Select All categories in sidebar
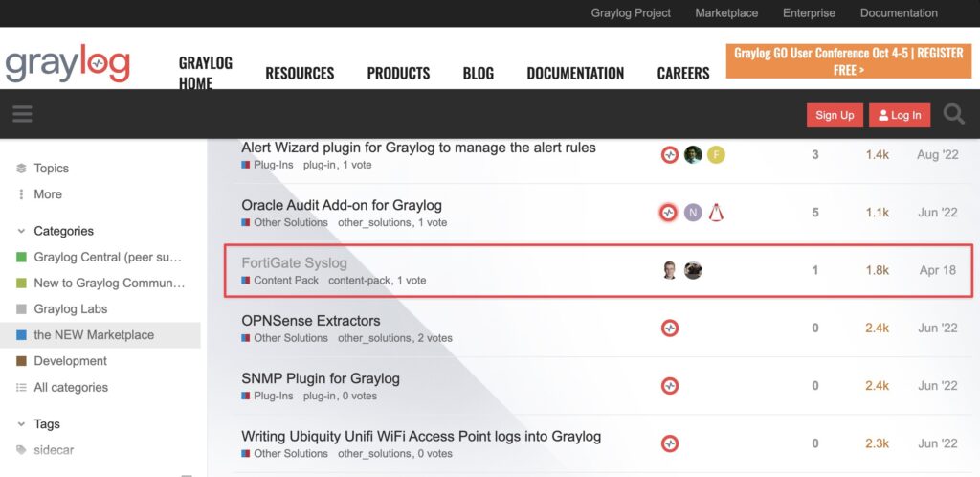This screenshot has height=477, width=980. [x=71, y=388]
